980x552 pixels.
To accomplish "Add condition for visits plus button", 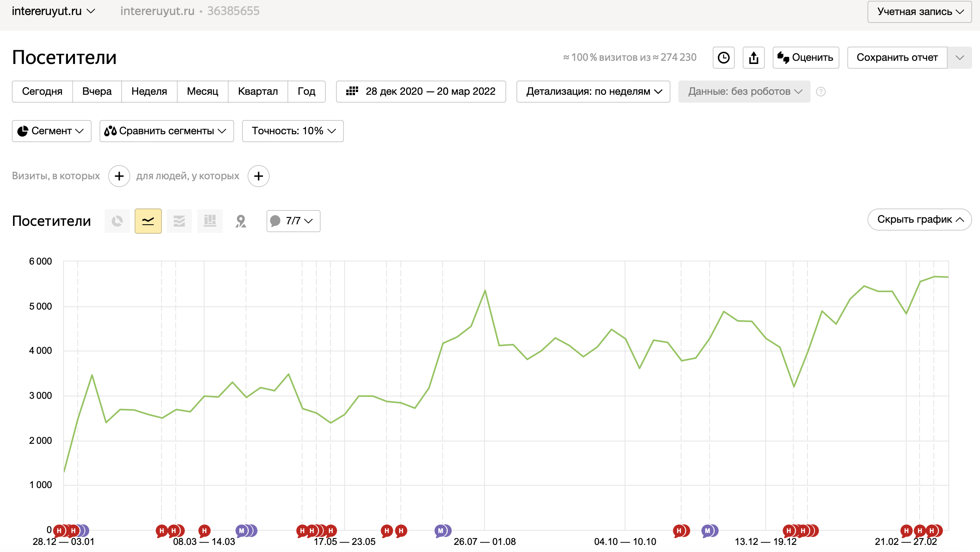I will tap(119, 176).
